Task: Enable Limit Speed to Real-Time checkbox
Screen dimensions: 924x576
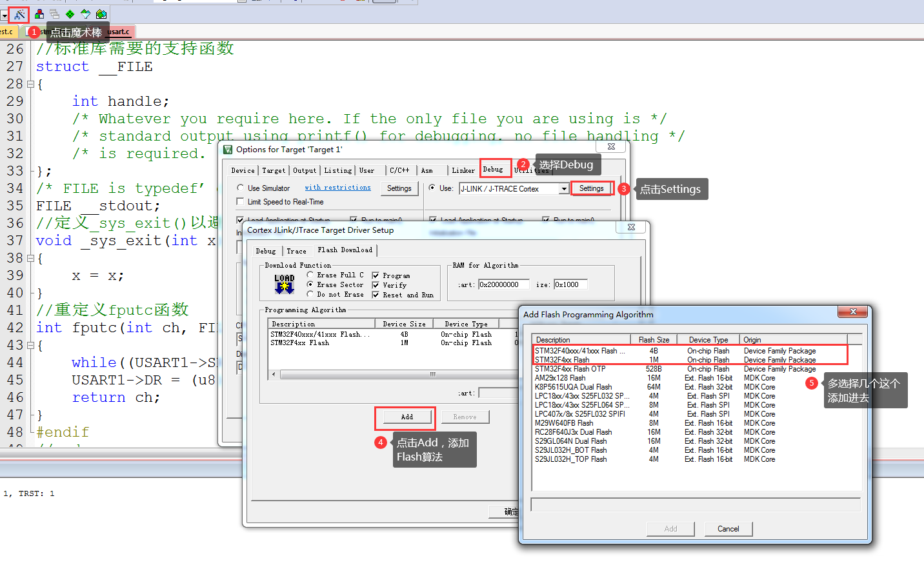Action: click(x=240, y=202)
